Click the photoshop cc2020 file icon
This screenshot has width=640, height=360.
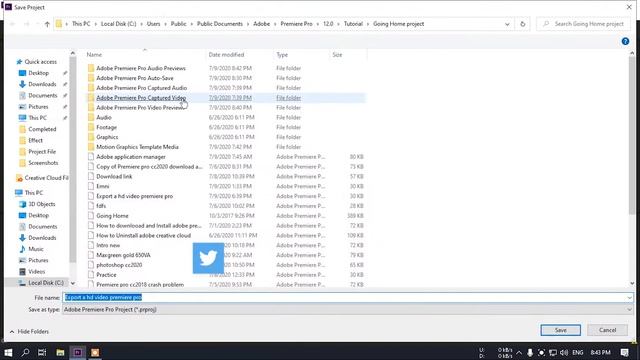pyautogui.click(x=91, y=265)
